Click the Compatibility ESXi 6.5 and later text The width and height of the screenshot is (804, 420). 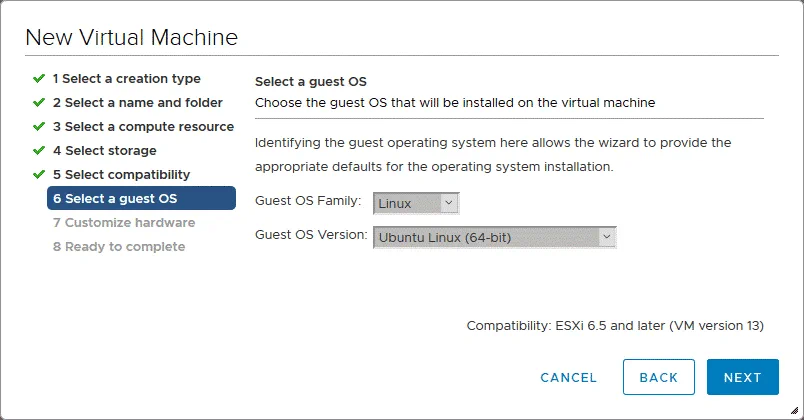[615, 326]
